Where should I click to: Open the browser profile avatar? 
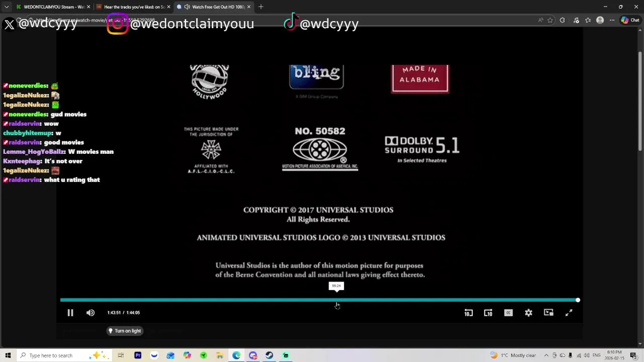600,20
